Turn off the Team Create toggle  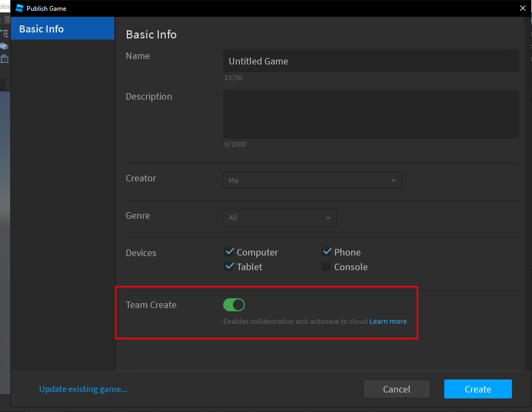pos(234,304)
